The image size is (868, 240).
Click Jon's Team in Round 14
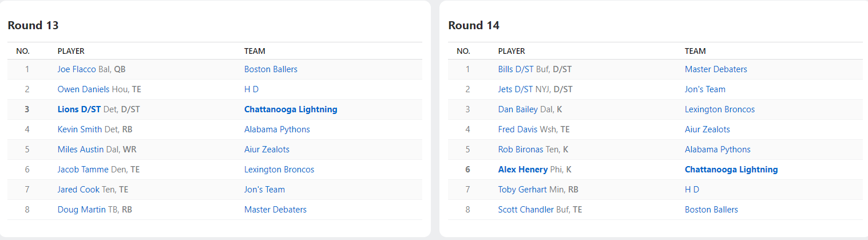point(705,89)
